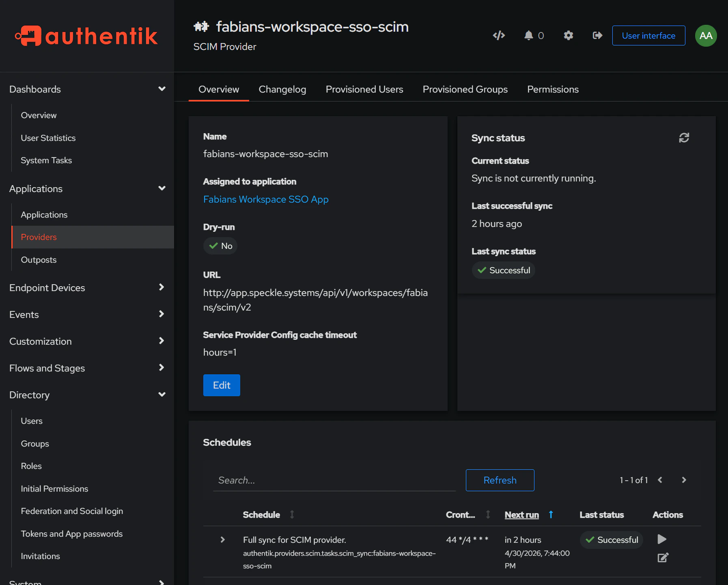Switch to the Changelog tab

[282, 89]
